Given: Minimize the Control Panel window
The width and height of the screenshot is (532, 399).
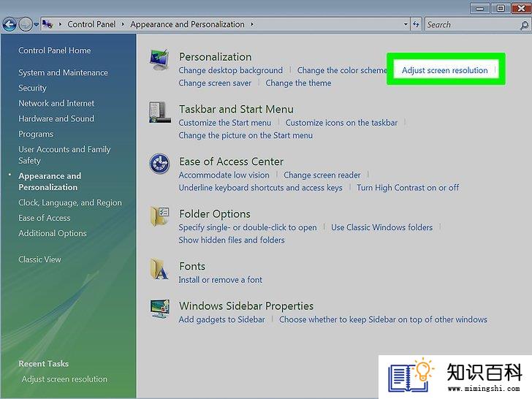Looking at the screenshot, I should 479,8.
